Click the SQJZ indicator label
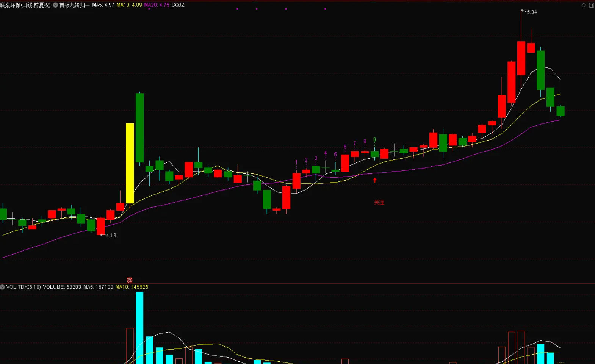This screenshot has height=364, width=595. (x=178, y=5)
